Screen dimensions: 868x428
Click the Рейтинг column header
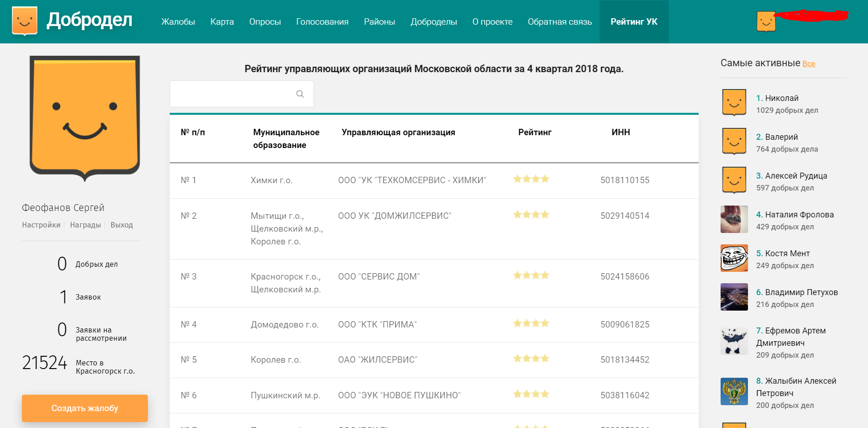click(535, 132)
